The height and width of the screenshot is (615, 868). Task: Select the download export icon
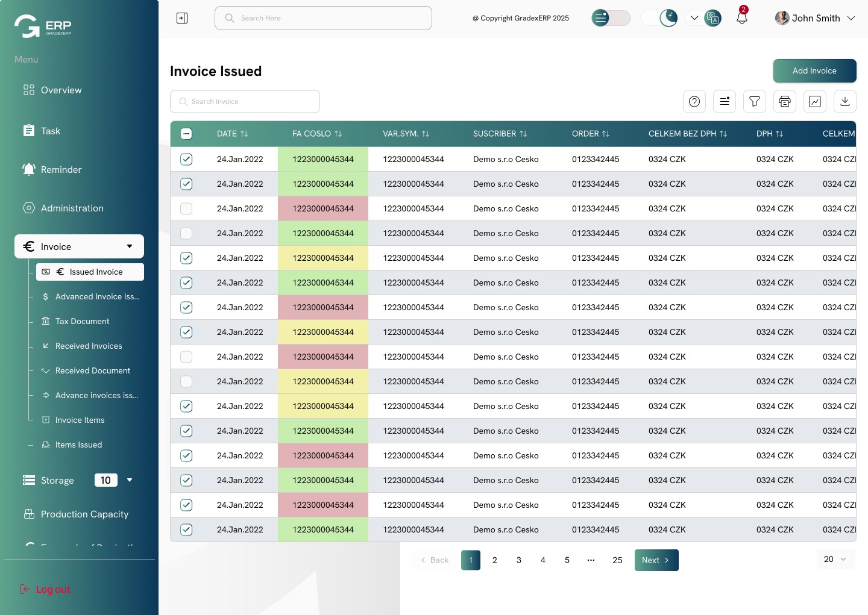[844, 101]
